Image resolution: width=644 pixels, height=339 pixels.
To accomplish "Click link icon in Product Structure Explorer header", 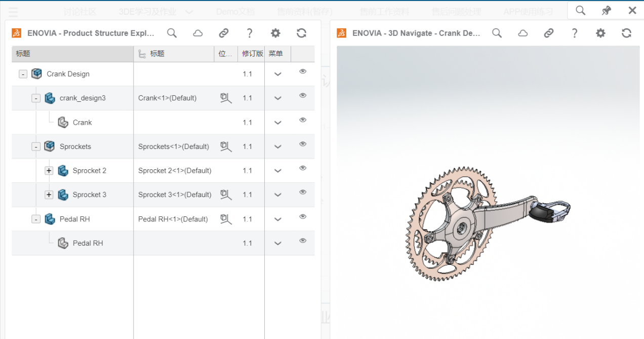I will pyautogui.click(x=224, y=33).
